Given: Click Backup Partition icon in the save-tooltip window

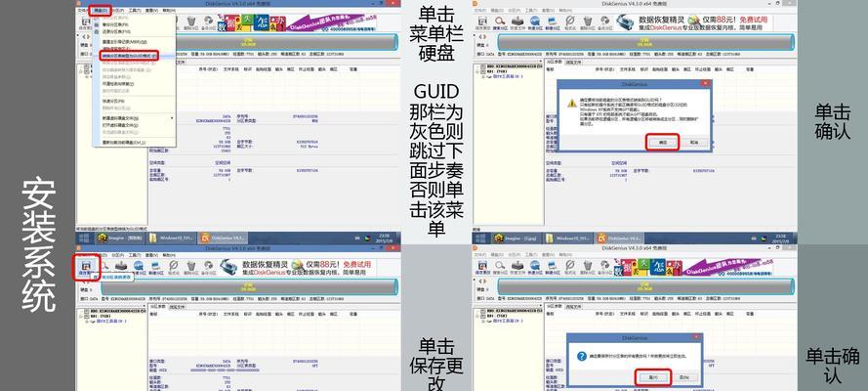Looking at the screenshot, I should click(209, 268).
